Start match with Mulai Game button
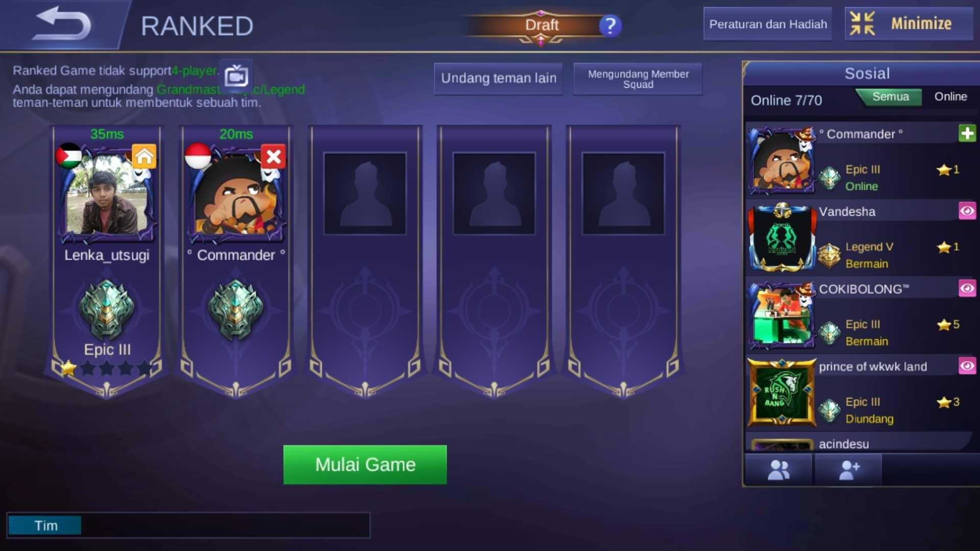Screen dimensions: 980x551 coord(365,465)
